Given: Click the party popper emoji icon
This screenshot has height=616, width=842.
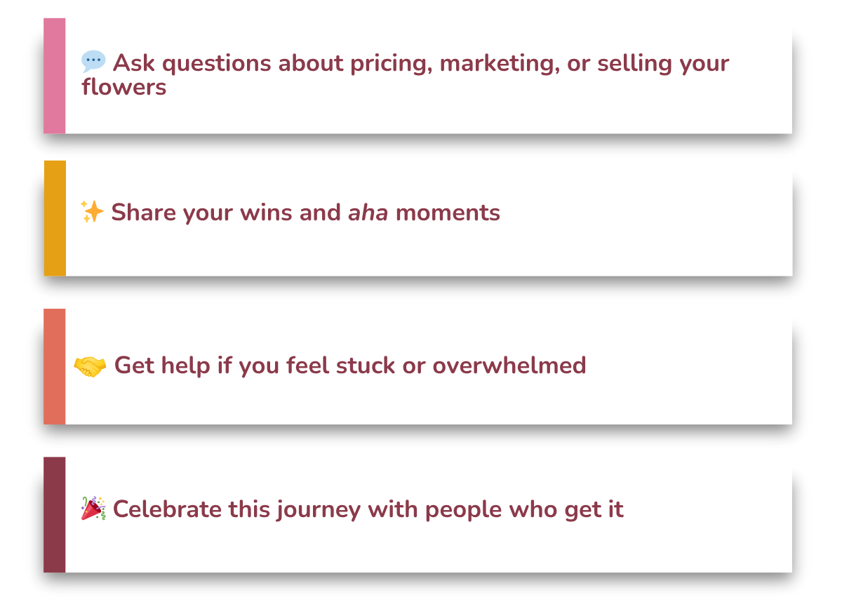Looking at the screenshot, I should coord(93,509).
